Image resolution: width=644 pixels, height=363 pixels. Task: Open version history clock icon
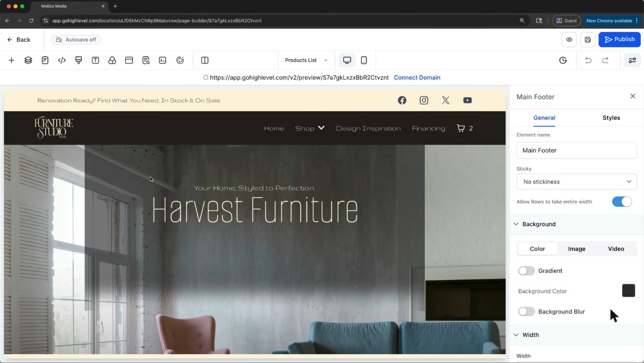(x=563, y=60)
